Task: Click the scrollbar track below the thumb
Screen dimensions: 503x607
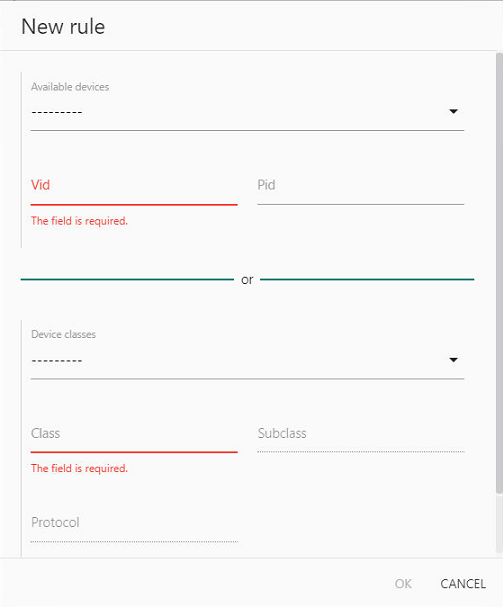Action: coord(499,525)
